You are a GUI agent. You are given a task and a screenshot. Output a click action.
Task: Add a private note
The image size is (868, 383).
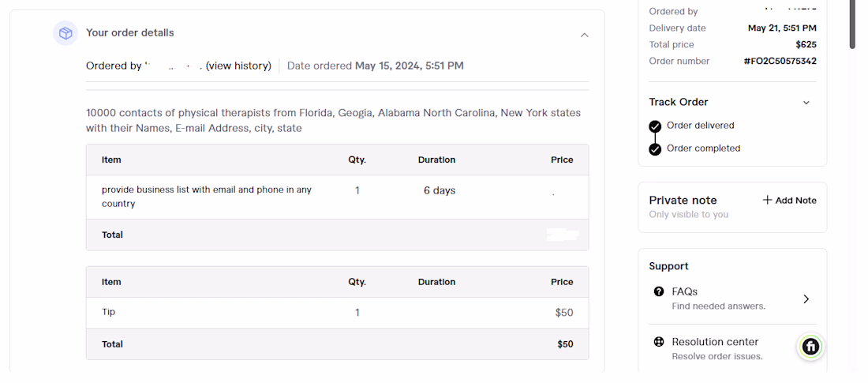789,201
